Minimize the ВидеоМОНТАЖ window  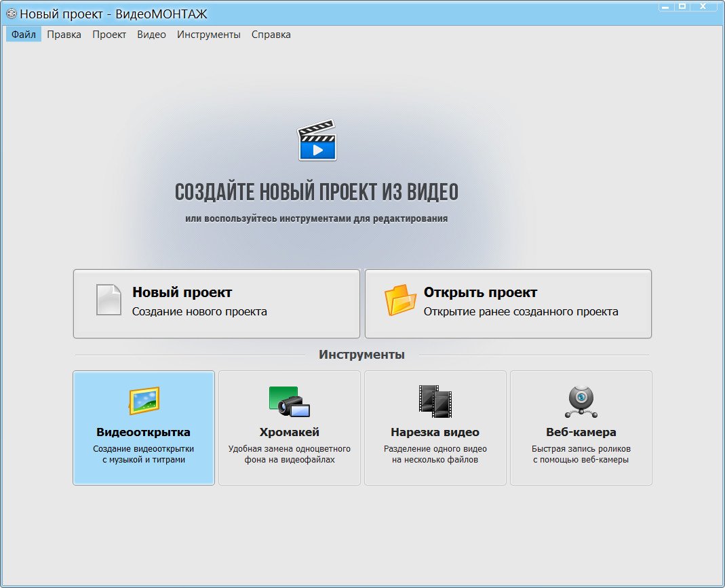coord(664,6)
